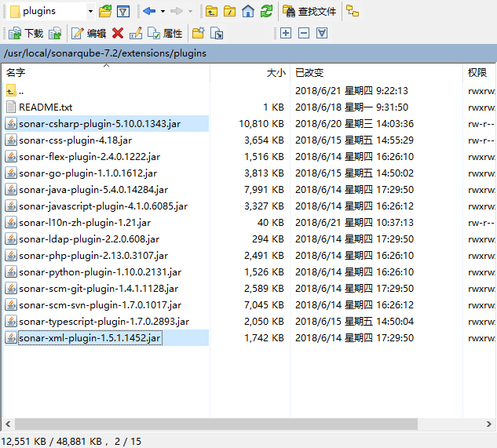Click the horizontal scrollbar thumb
Image resolution: width=497 pixels, height=448 pixels.
[216, 424]
